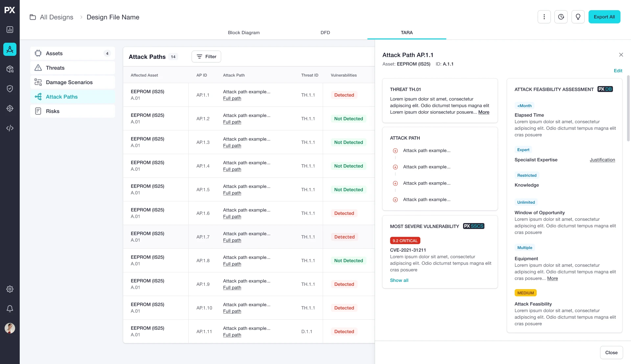Open Damage Scenarios in the side list

[x=73, y=82]
